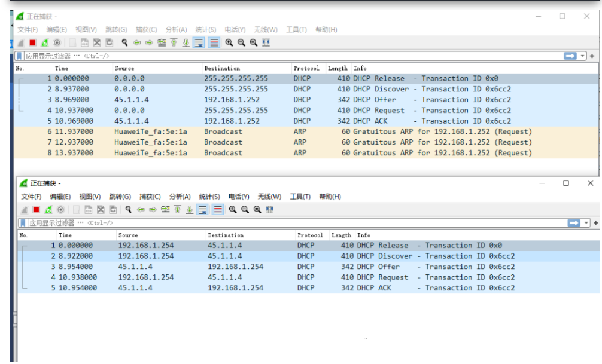Zoom in on packet text in top window
Image resolution: width=602 pixels, height=364 pixels.
(229, 42)
